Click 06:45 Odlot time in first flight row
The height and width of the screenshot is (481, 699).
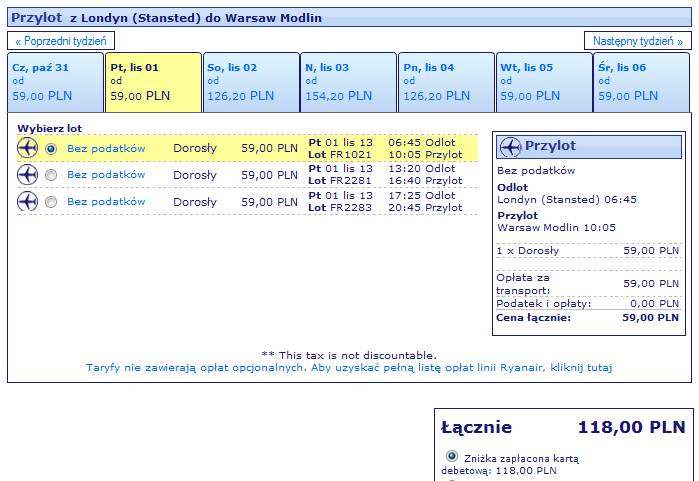[422, 143]
